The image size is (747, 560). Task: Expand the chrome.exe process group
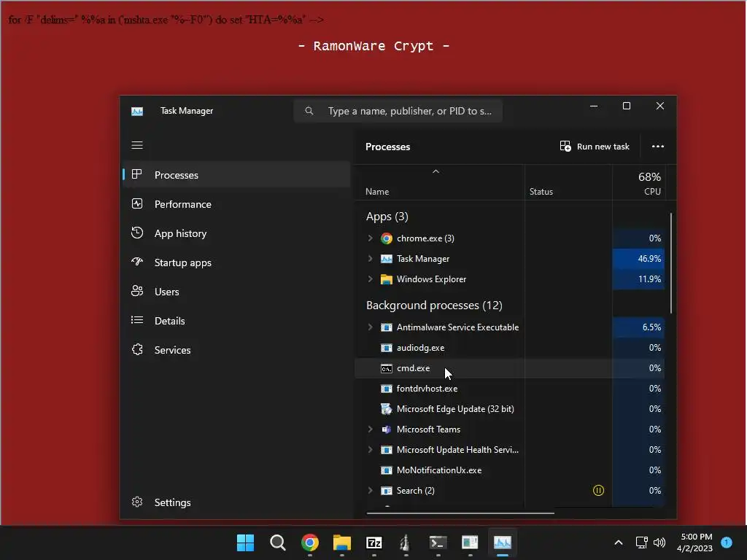click(x=370, y=238)
